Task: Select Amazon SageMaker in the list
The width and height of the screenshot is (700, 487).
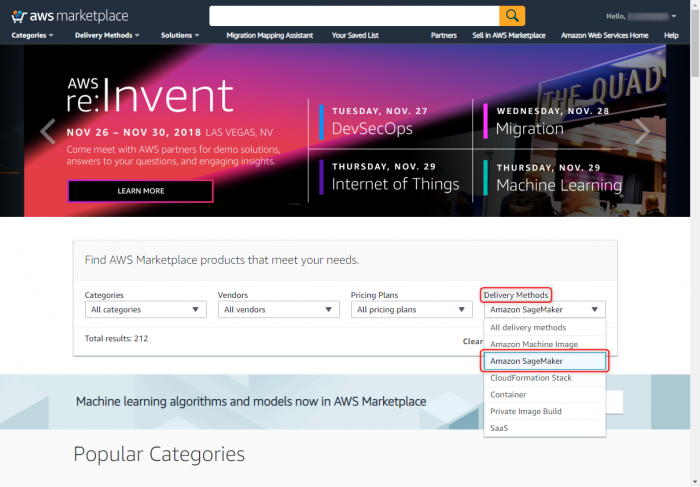Action: [x=545, y=361]
